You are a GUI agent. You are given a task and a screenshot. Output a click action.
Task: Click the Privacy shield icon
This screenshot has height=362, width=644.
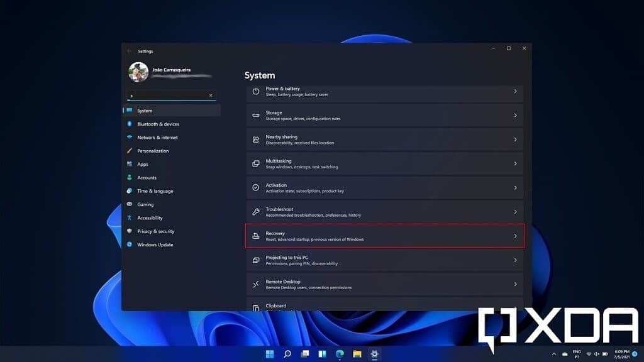(130, 231)
